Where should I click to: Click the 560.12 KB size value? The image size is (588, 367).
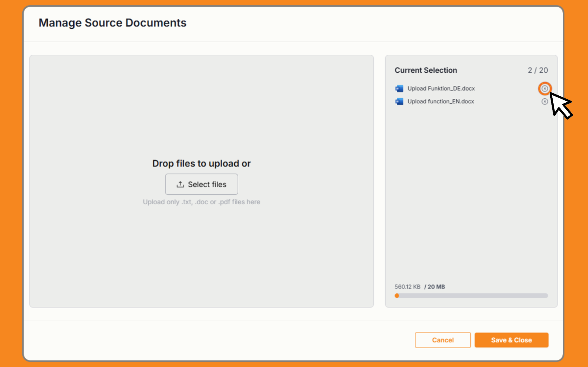[407, 287]
